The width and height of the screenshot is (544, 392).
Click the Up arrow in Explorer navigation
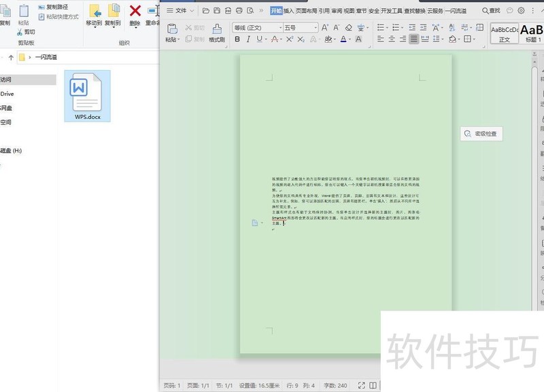coord(11,58)
